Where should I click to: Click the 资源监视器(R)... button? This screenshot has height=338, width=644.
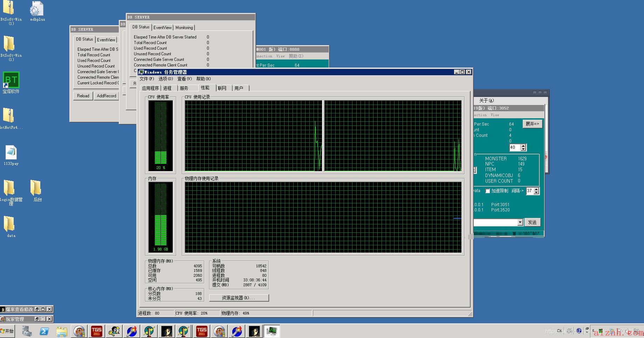[x=239, y=298]
